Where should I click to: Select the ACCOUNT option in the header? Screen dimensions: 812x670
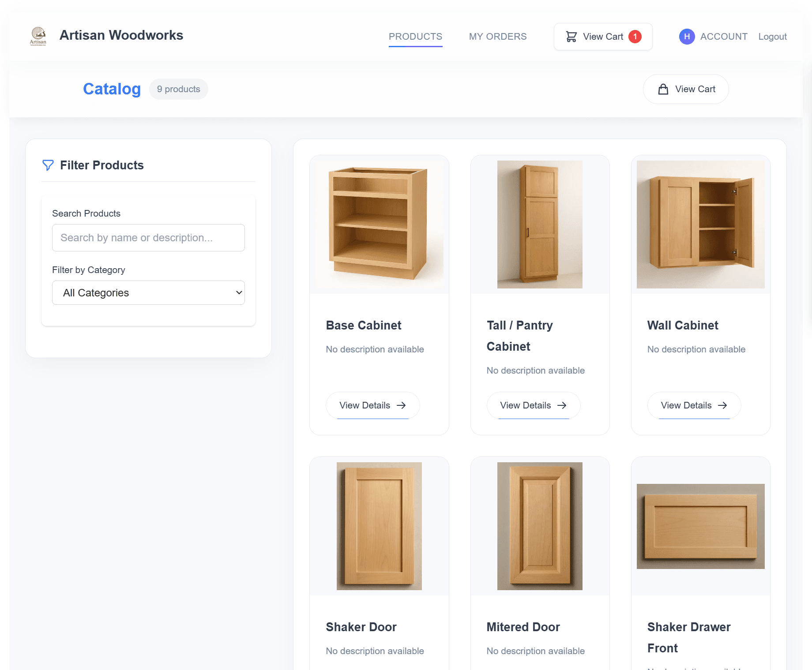pyautogui.click(x=724, y=37)
